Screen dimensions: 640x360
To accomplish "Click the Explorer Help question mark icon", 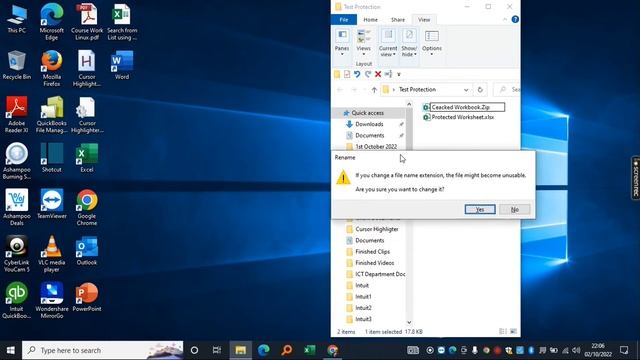I will point(515,20).
